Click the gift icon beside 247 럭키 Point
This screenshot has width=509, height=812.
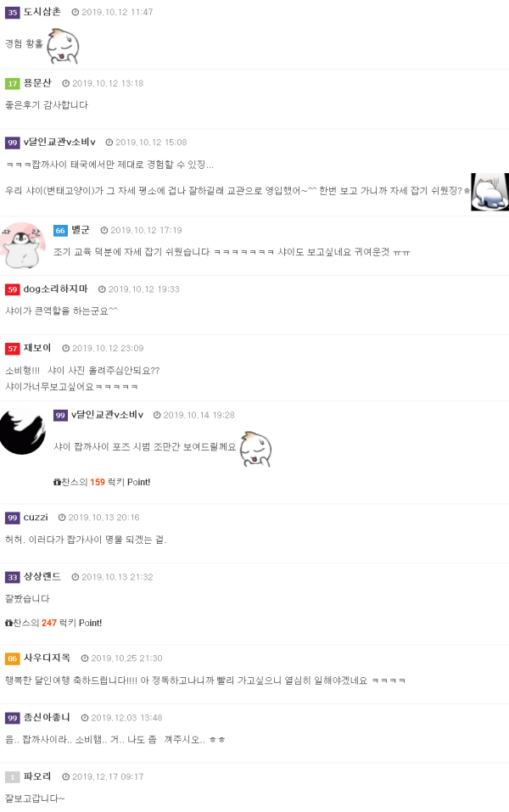[8, 623]
